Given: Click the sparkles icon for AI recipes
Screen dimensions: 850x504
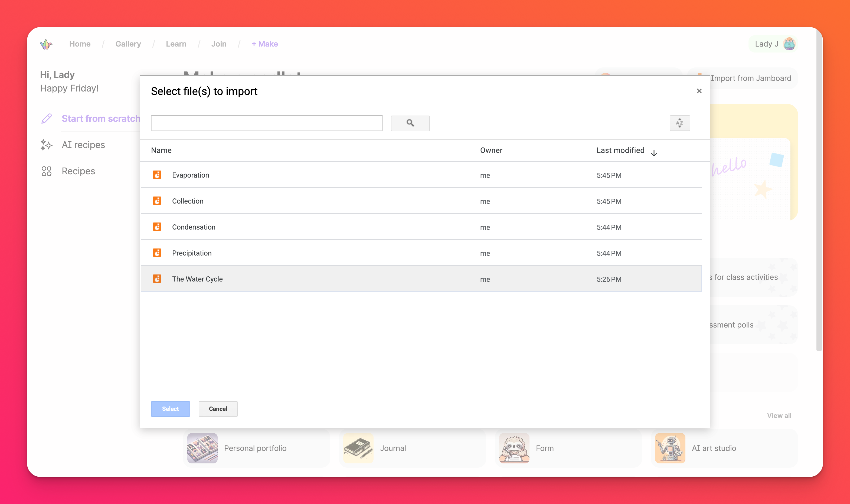Looking at the screenshot, I should click(47, 145).
